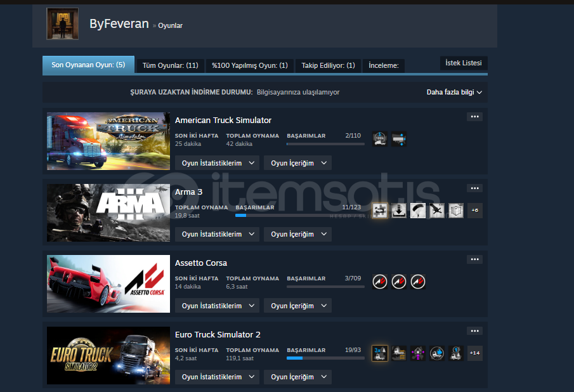
Task: Open the three-dot menu for Assetto Corsa
Action: (x=475, y=259)
